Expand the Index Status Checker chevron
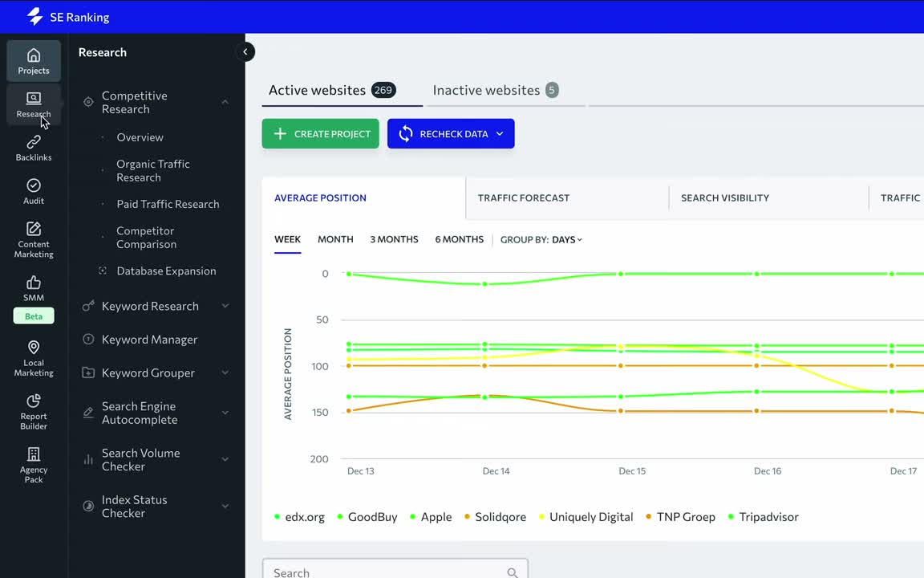Viewport: 924px width, 578px height. pyautogui.click(x=225, y=506)
